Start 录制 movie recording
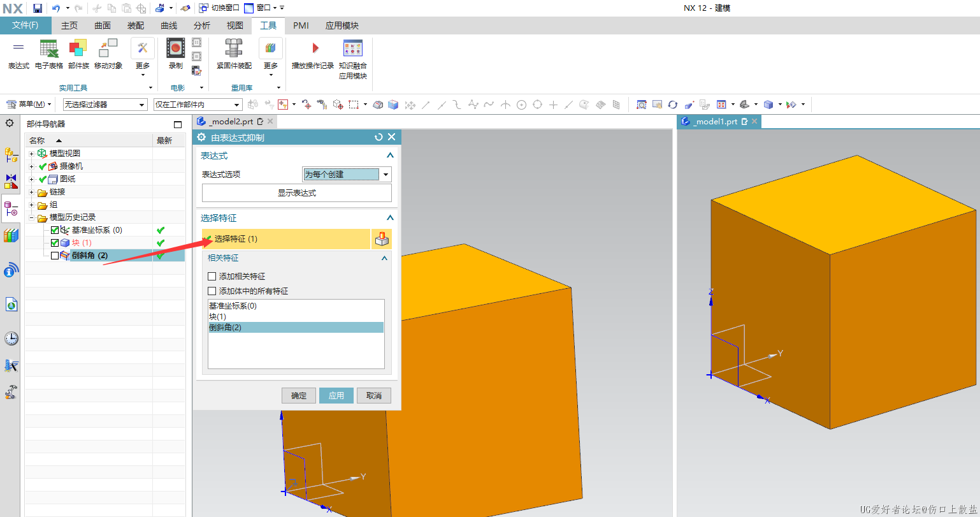 175,55
